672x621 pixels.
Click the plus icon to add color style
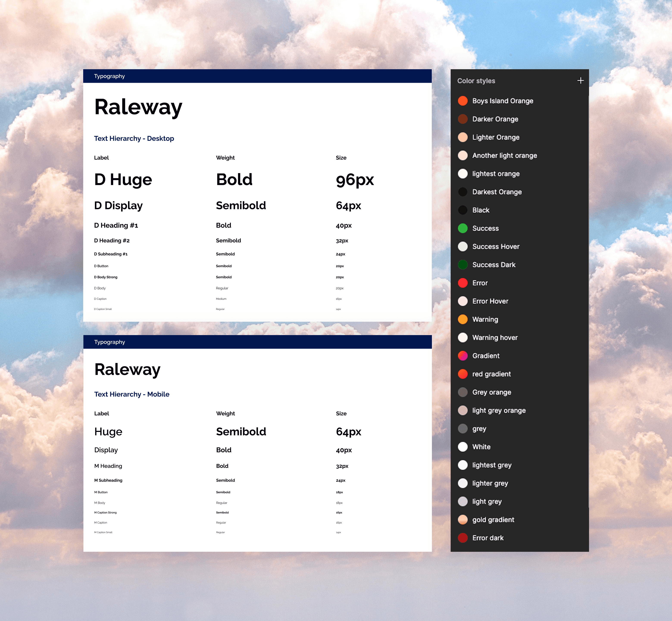point(580,81)
